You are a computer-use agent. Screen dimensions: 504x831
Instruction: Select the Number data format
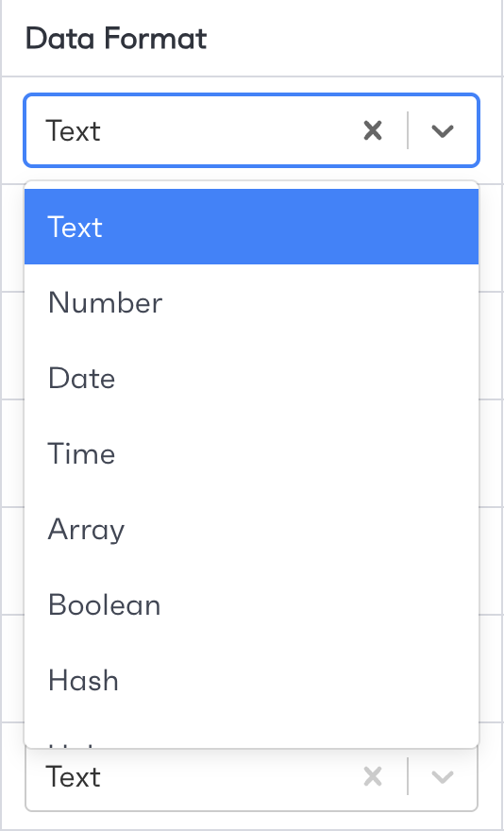click(251, 302)
